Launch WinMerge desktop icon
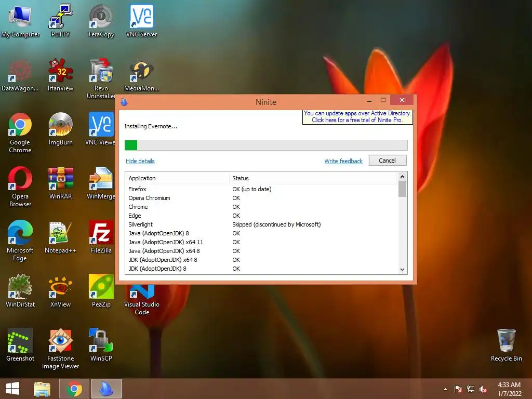Screen dimensions: 532x399 point(101,183)
